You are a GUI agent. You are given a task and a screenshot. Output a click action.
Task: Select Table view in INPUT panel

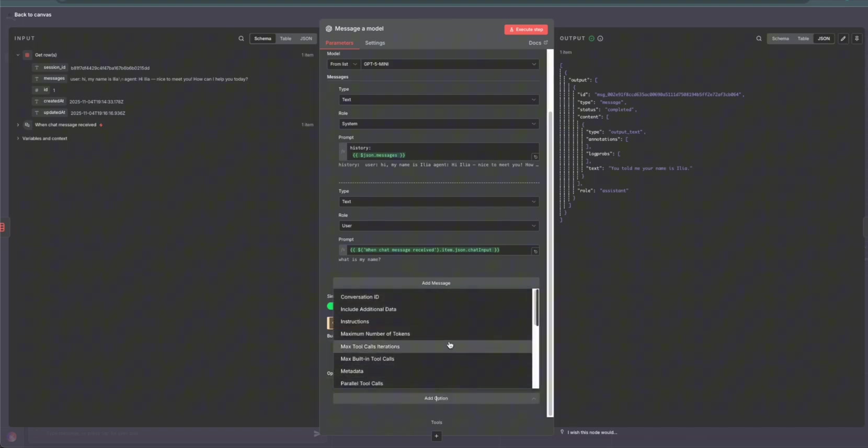285,39
